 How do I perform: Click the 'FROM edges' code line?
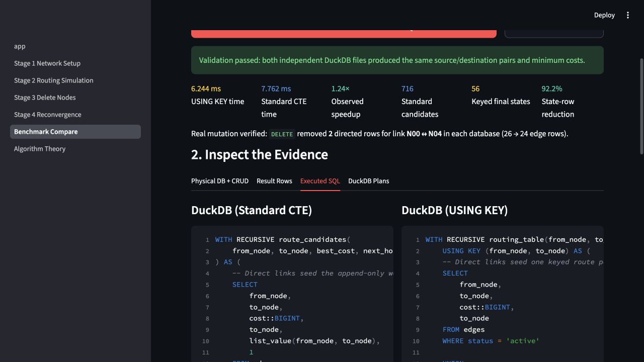coord(463,330)
